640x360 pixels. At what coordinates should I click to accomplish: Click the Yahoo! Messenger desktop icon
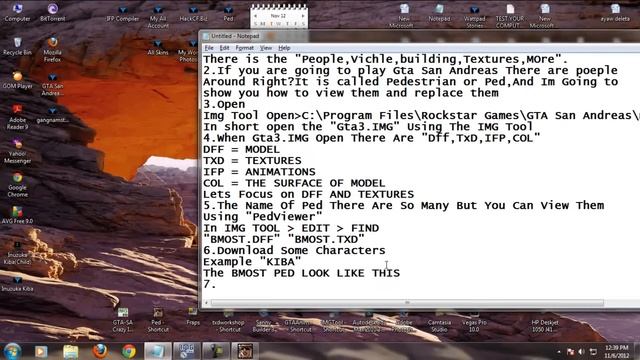(17, 151)
